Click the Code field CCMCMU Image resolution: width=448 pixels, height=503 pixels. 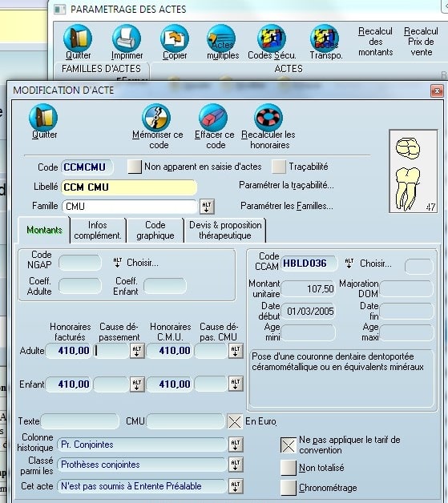pos(87,167)
